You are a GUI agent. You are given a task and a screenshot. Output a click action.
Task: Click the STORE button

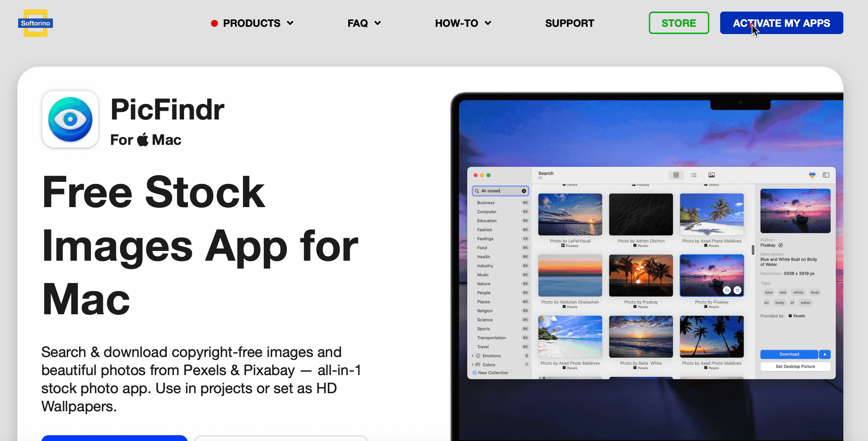[x=679, y=23]
